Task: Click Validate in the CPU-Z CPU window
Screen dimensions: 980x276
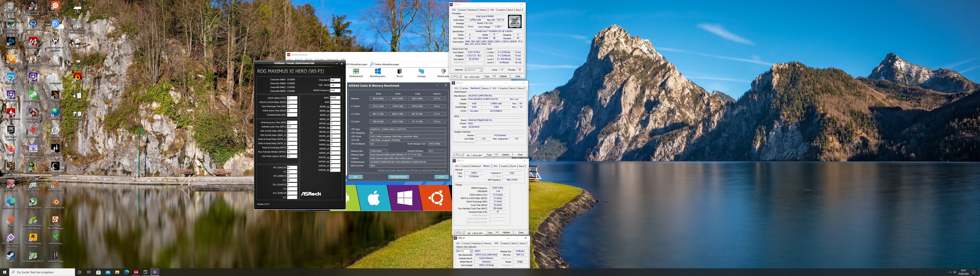Action: click(x=503, y=76)
